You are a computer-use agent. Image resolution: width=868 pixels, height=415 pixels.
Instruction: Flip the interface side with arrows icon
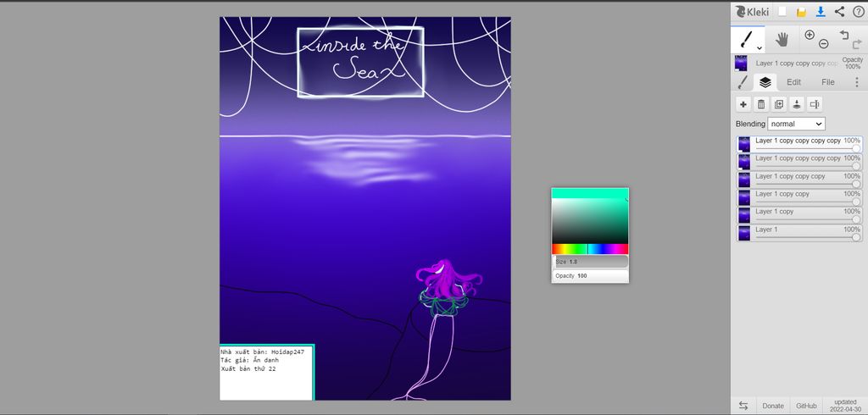coord(743,406)
